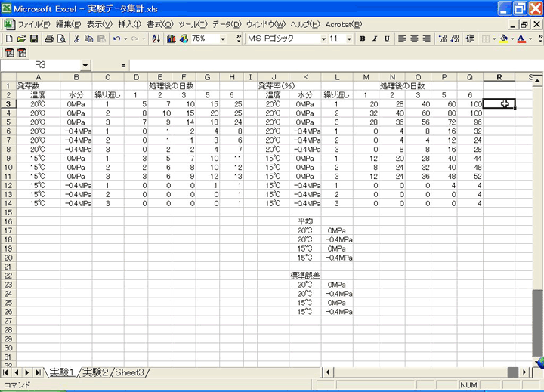This screenshot has height=392, width=544.
Task: Click the Convert to PDF icon
Action: [10, 53]
